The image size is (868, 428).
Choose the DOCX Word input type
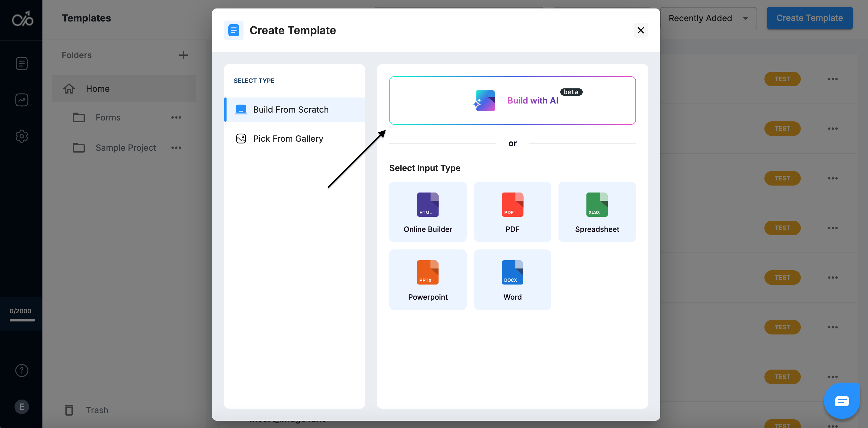tap(512, 279)
